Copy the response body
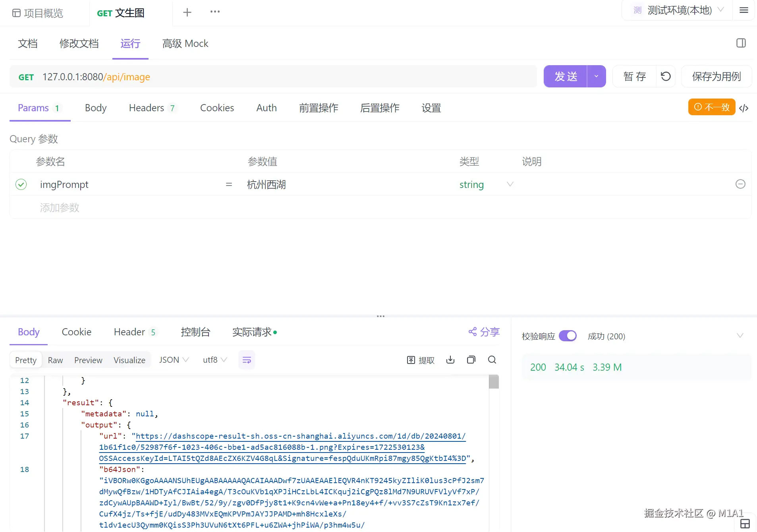 [471, 360]
